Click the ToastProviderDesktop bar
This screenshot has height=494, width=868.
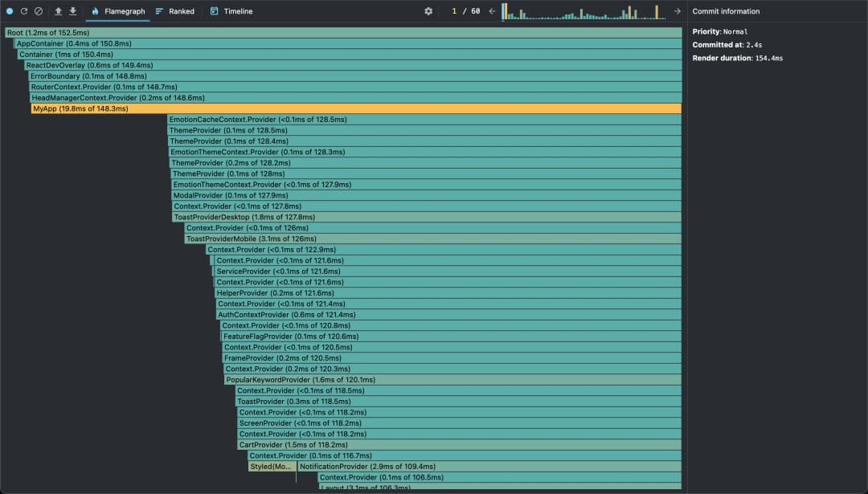426,217
